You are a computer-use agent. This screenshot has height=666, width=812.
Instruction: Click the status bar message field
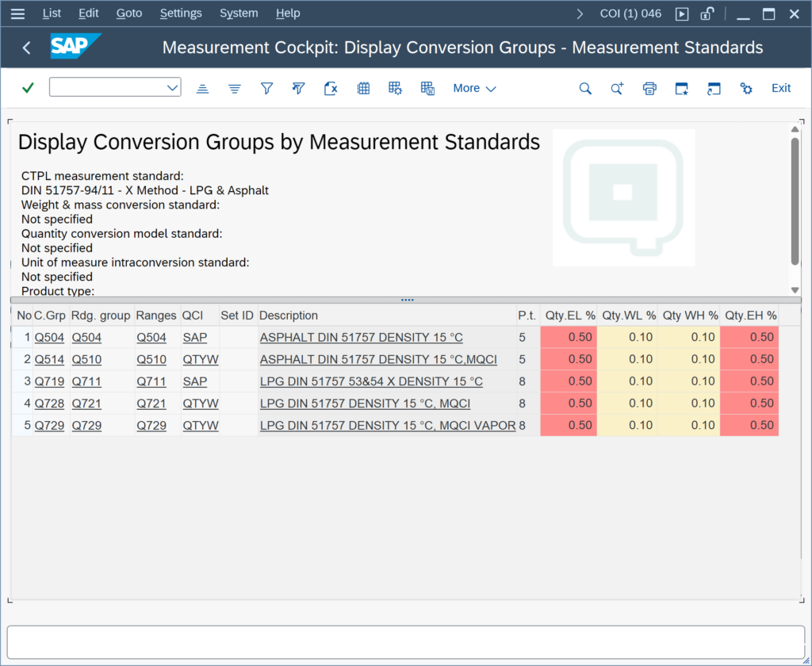pyautogui.click(x=405, y=642)
